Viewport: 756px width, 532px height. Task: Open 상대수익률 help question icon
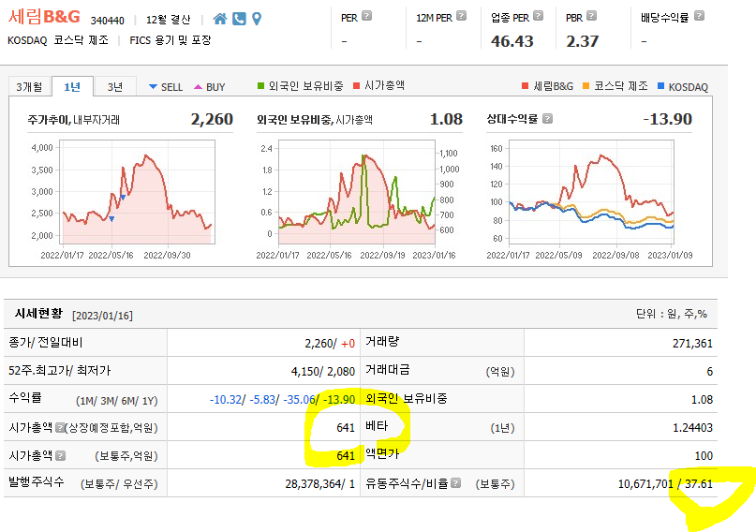[x=547, y=119]
